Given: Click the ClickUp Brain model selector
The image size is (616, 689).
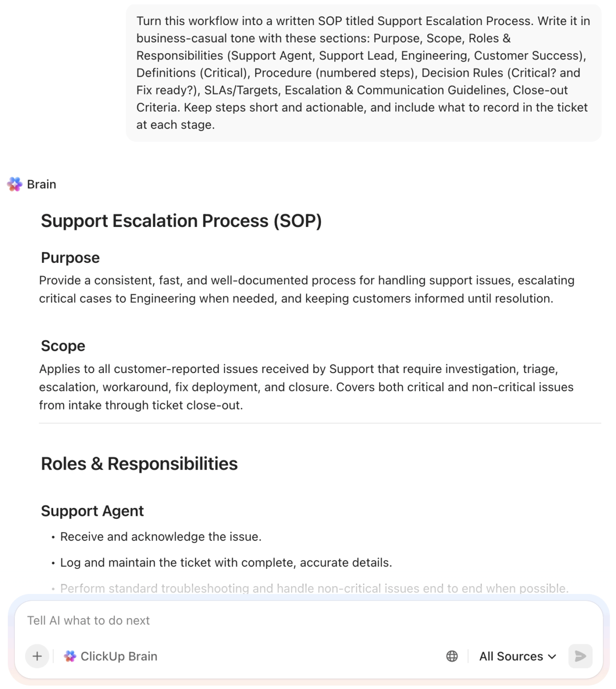Looking at the screenshot, I should click(x=111, y=656).
